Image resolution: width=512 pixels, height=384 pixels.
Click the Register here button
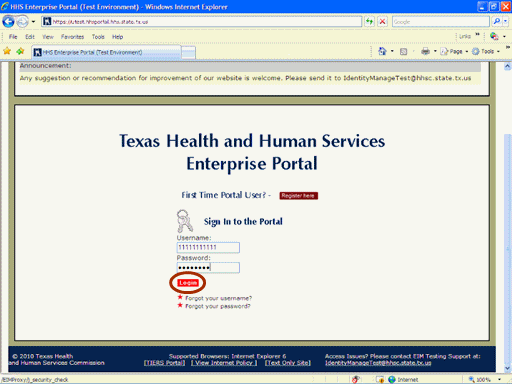click(x=298, y=196)
